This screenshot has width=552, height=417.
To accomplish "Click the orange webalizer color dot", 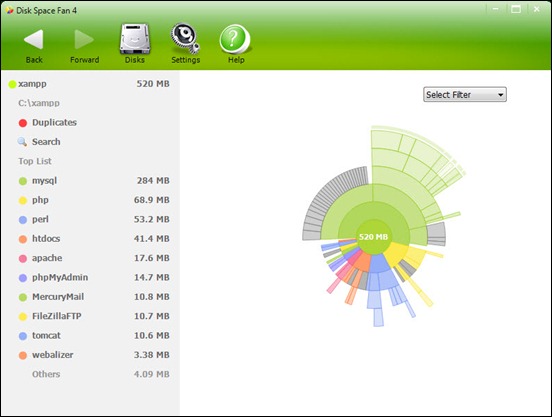I will [23, 355].
